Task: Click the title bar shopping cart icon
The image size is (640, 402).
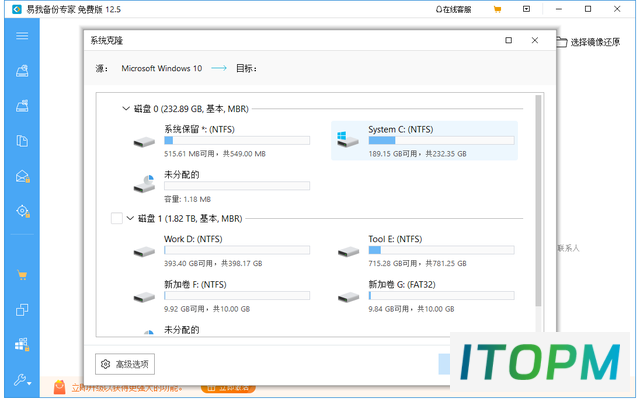Action: [x=497, y=9]
